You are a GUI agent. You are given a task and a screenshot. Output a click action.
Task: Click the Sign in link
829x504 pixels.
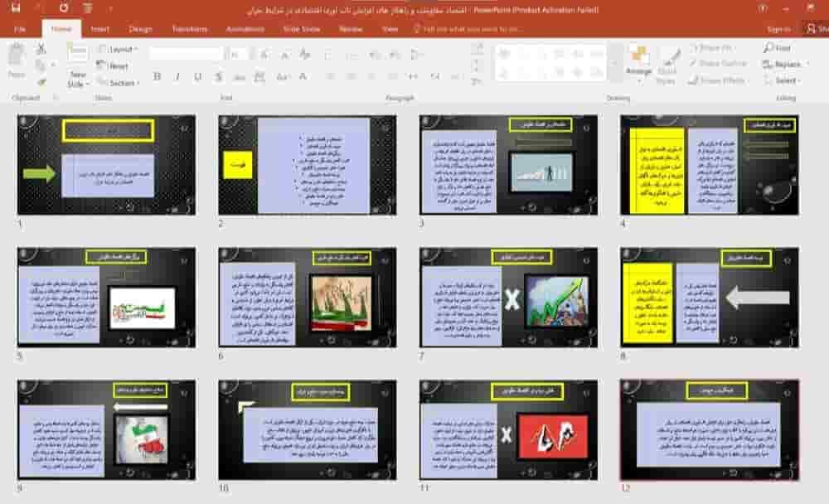coord(778,29)
